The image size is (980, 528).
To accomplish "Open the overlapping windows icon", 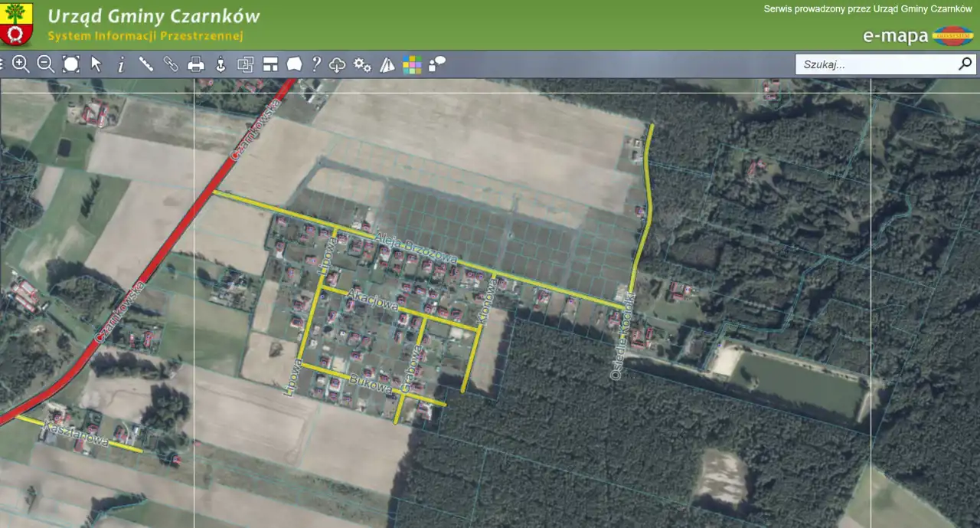I will coord(245,64).
